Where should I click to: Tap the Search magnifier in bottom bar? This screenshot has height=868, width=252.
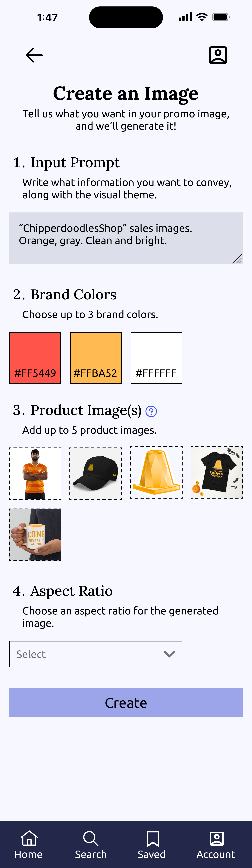click(x=91, y=838)
